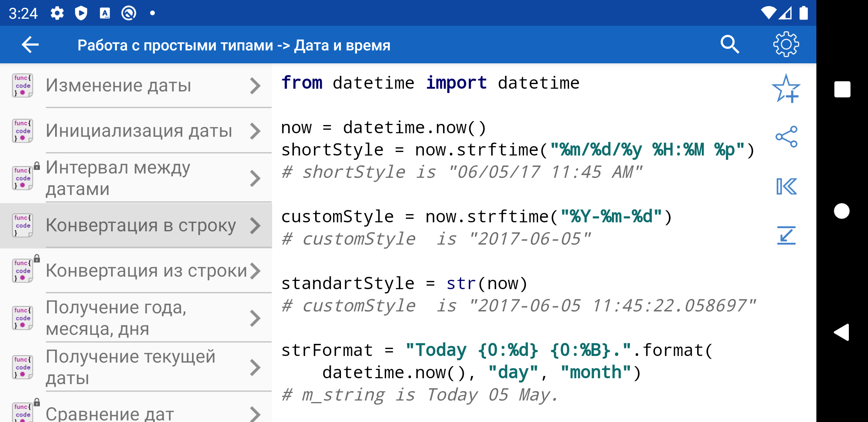Viewport: 868px width, 422px height.
Task: Tap Android home circle button
Action: [x=842, y=211]
